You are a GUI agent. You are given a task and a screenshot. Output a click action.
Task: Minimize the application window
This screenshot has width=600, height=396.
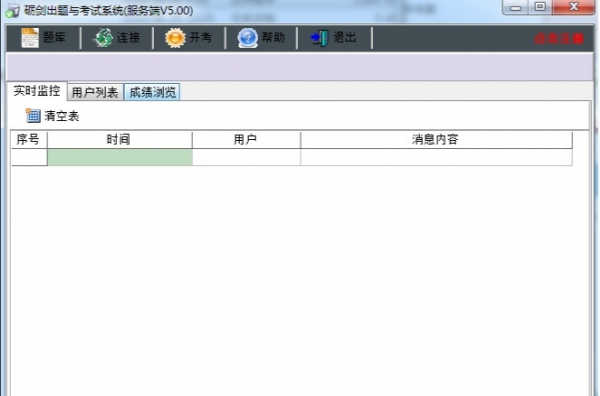pos(515,7)
